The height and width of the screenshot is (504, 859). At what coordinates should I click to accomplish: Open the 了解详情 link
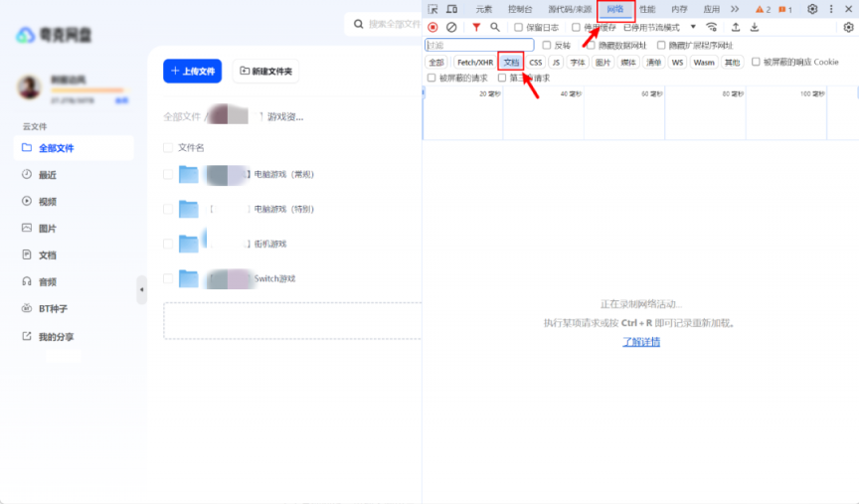coord(641,342)
